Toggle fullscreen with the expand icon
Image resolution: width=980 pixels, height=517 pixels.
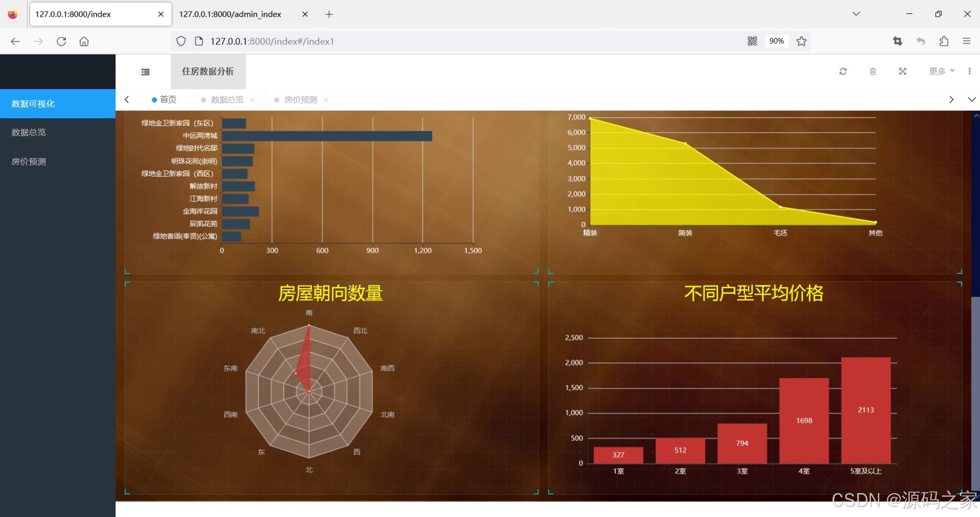click(902, 71)
